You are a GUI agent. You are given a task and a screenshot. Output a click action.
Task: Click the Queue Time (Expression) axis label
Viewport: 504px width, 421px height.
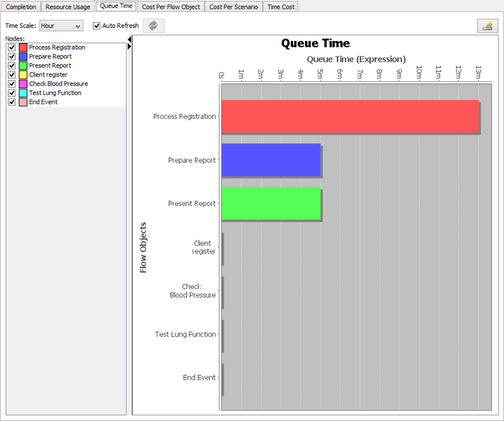[356, 59]
